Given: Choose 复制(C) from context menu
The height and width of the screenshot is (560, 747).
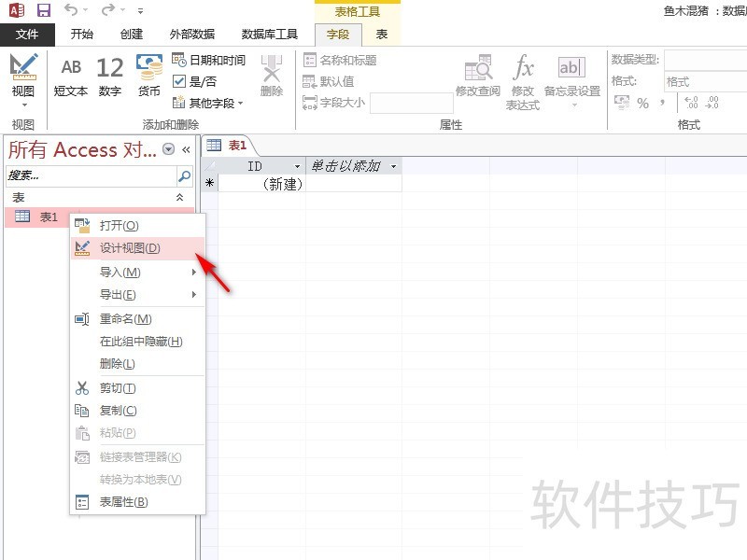Looking at the screenshot, I should [x=137, y=410].
